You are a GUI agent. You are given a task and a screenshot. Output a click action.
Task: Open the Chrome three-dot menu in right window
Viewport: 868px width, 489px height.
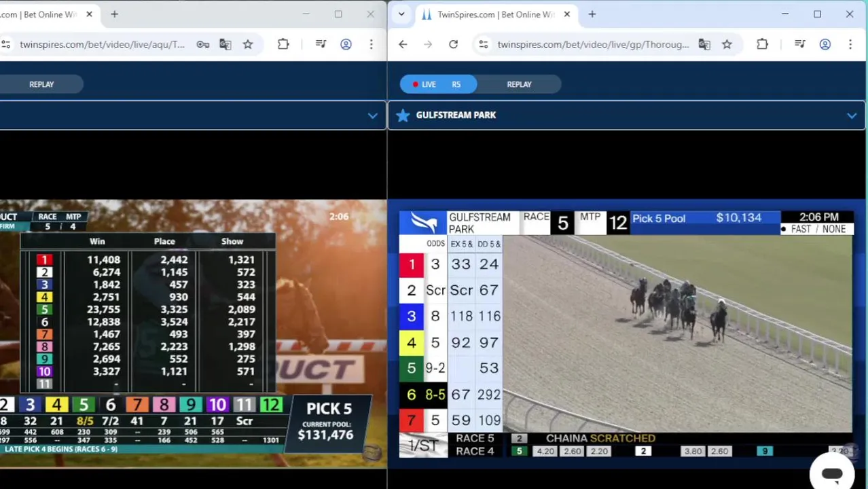850,44
